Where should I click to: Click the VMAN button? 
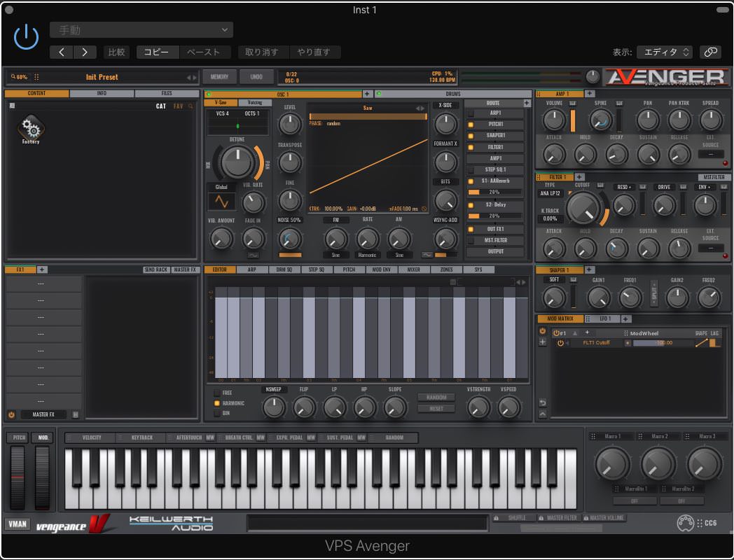(x=18, y=524)
